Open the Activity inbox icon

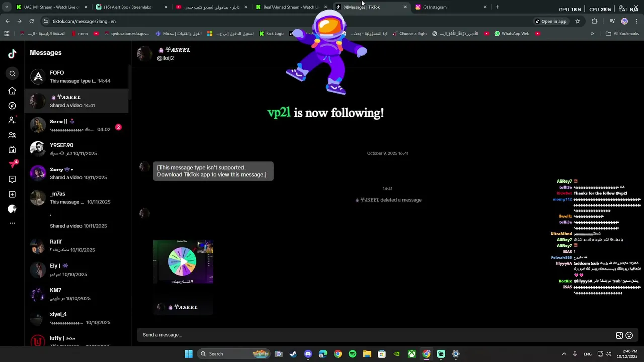[x=12, y=179]
